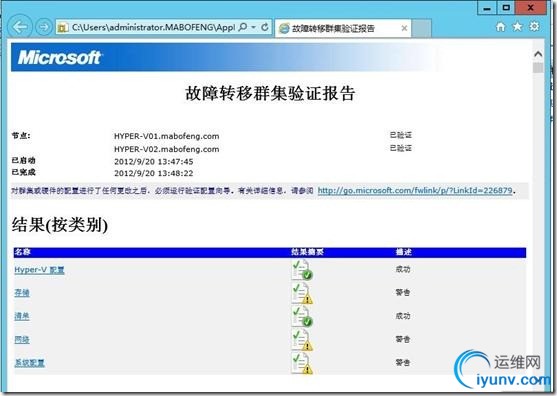Screen dimensions: 557x396
Task: Maximize the browser window
Action: click(506, 8)
